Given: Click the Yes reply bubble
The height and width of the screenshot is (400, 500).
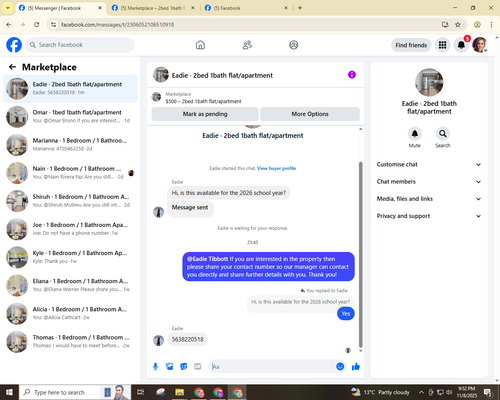Looking at the screenshot, I should pyautogui.click(x=346, y=314).
